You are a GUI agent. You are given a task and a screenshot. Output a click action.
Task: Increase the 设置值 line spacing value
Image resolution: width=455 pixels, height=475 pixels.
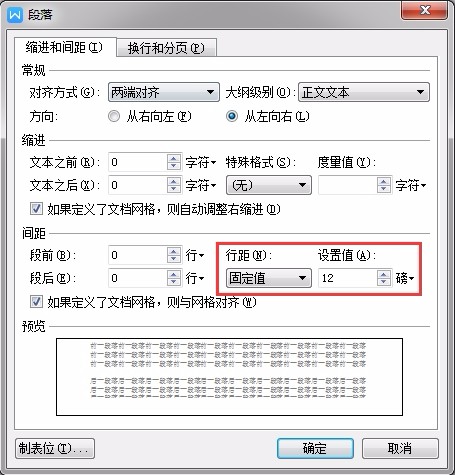(x=384, y=274)
